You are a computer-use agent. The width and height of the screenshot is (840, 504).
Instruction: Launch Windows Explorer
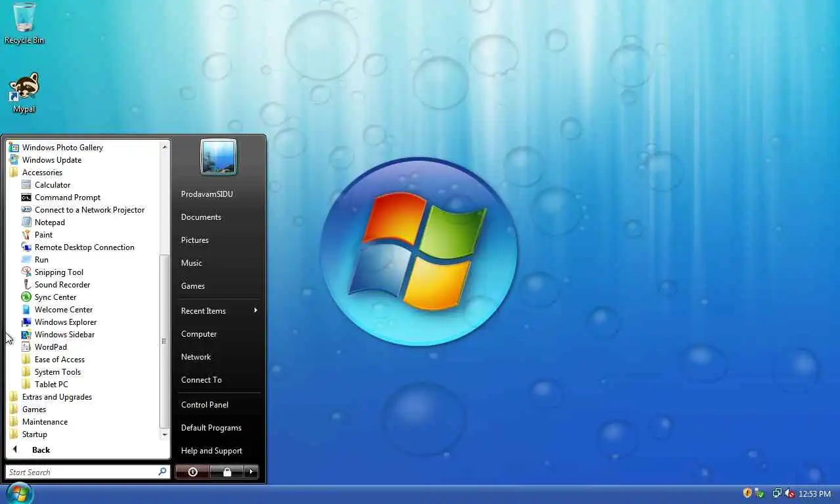coord(59,322)
